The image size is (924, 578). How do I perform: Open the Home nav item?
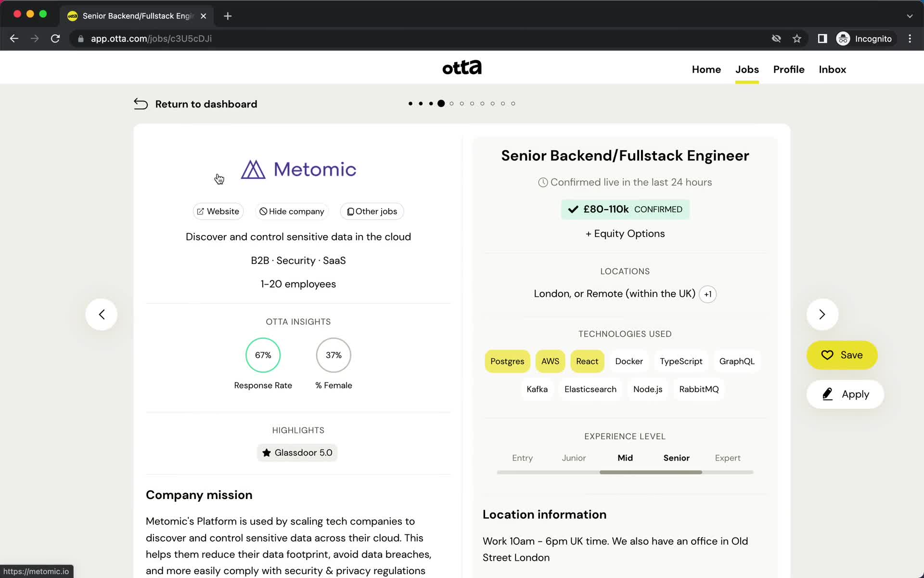(x=706, y=69)
